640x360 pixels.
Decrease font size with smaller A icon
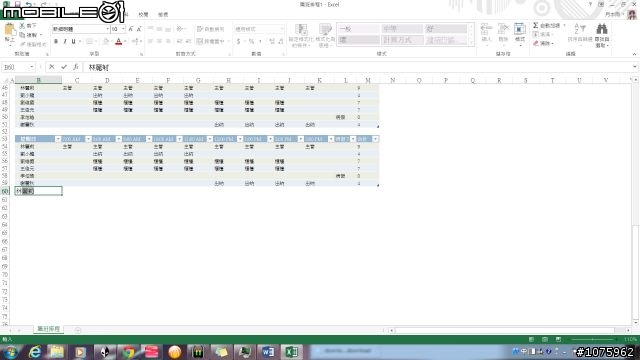139,29
